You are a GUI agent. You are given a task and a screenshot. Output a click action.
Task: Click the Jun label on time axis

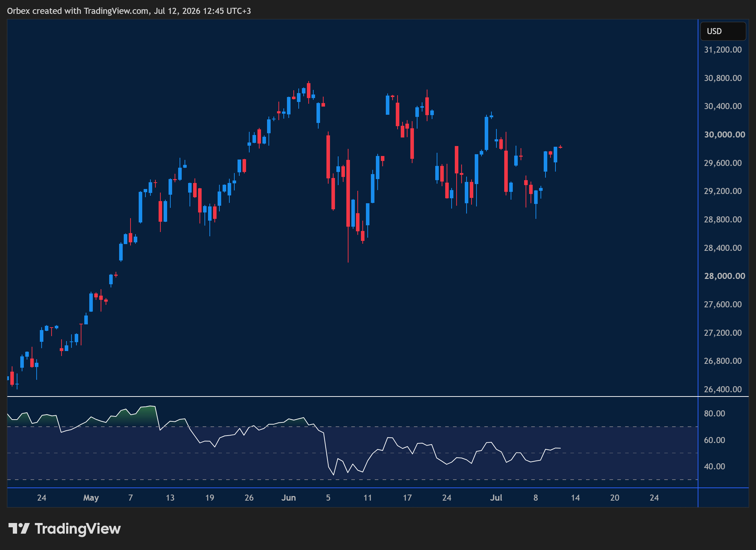(289, 498)
